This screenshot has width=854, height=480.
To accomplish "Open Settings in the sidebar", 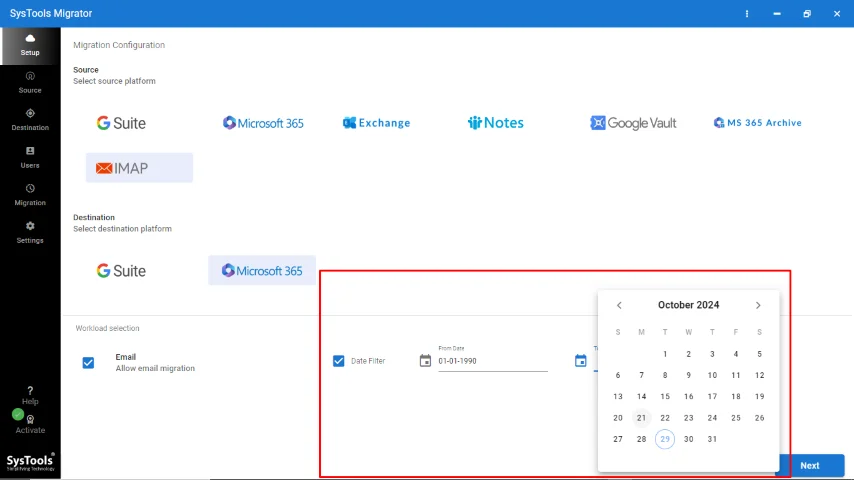I will pyautogui.click(x=30, y=233).
